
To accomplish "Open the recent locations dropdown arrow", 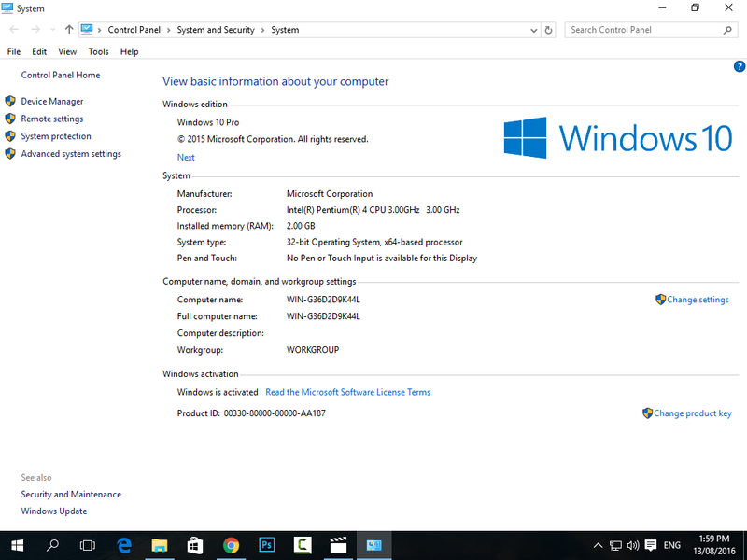I will (x=52, y=30).
